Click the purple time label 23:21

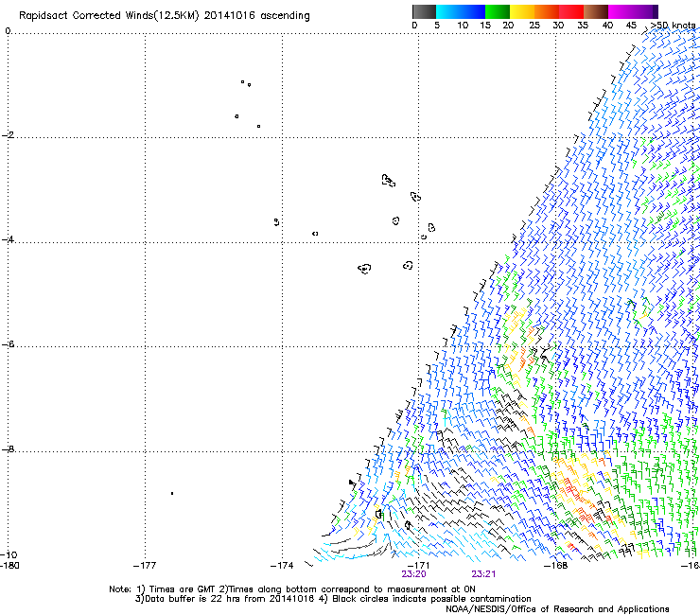(483, 574)
